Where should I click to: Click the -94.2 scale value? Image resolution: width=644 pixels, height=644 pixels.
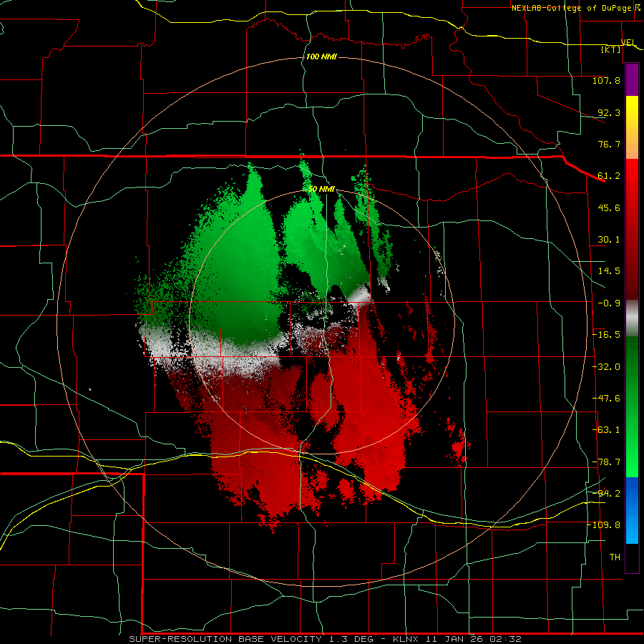(x=606, y=493)
